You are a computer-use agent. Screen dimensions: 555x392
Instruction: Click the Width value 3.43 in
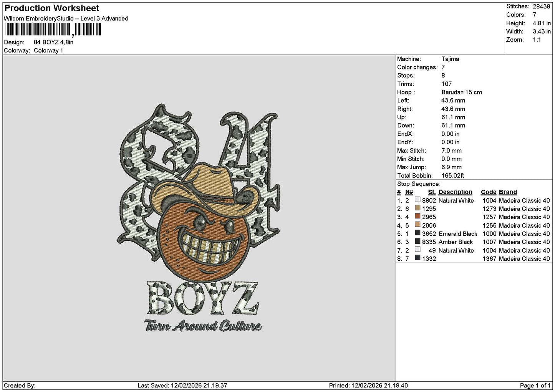coord(542,31)
